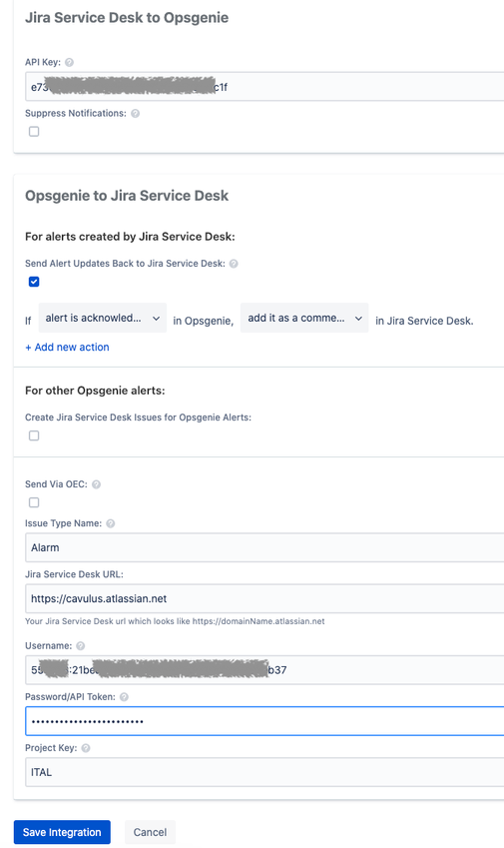Click the 'Create Jira Service Desk Issues' label
Screen dimensions: 504x848
click(139, 418)
